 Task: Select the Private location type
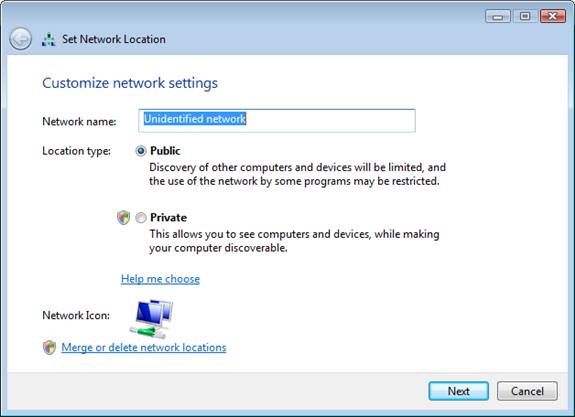pyautogui.click(x=140, y=218)
